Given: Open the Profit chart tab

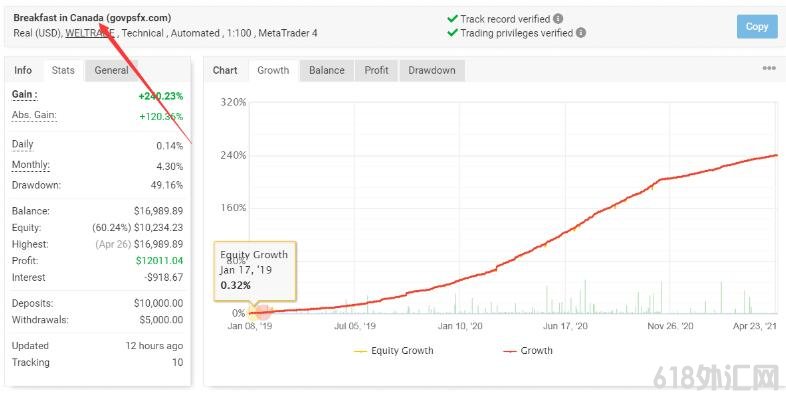Looking at the screenshot, I should coord(376,70).
